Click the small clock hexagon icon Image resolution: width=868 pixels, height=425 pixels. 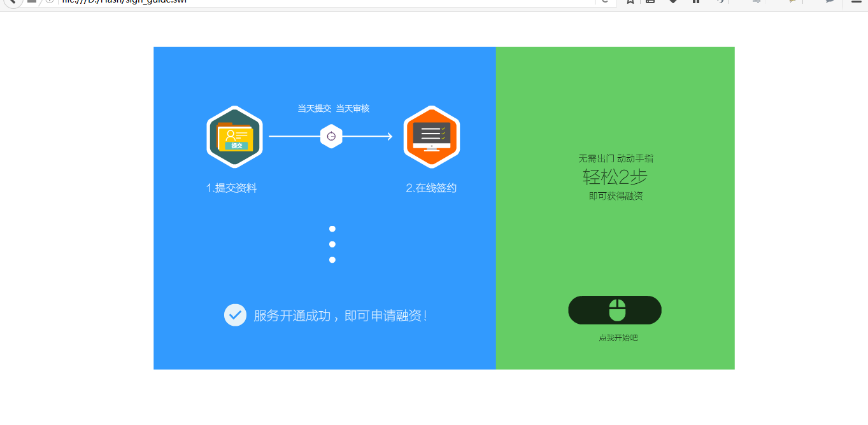(331, 136)
